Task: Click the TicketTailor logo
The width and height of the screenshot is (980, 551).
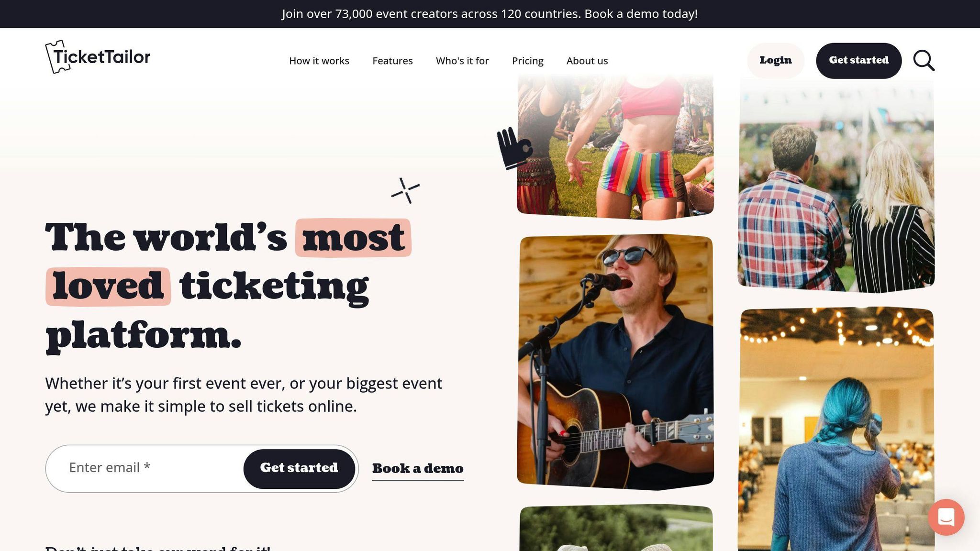Action: pos(98,57)
